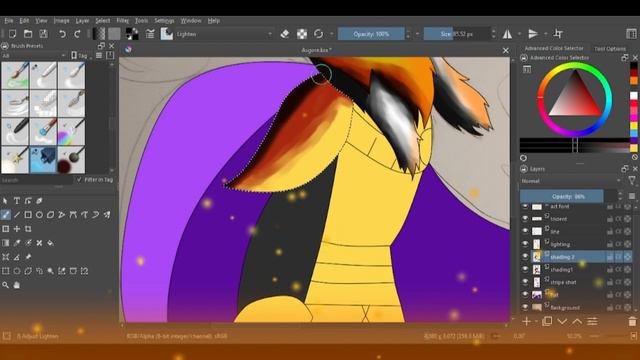The height and width of the screenshot is (360, 640).
Task: Select the Line tool
Action: 17,215
